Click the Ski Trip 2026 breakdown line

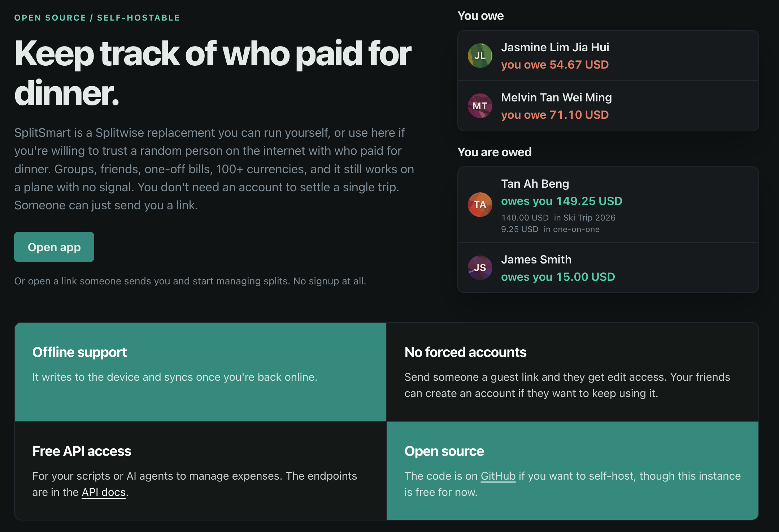(x=558, y=218)
